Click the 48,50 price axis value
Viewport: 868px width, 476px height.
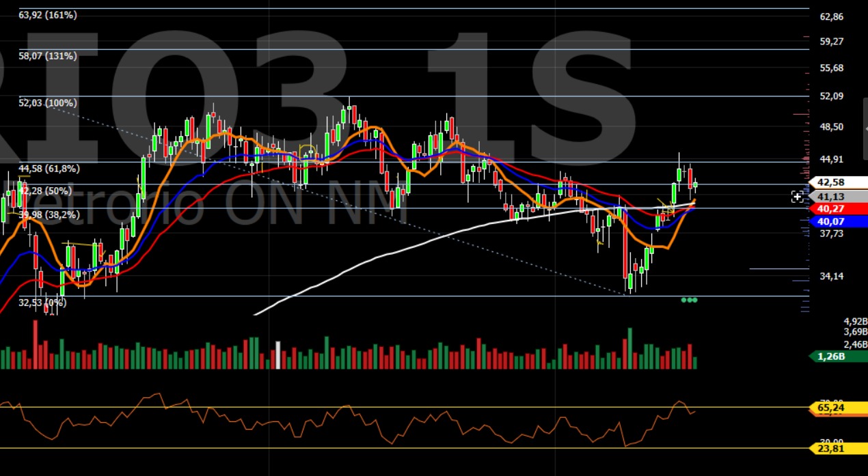point(832,126)
